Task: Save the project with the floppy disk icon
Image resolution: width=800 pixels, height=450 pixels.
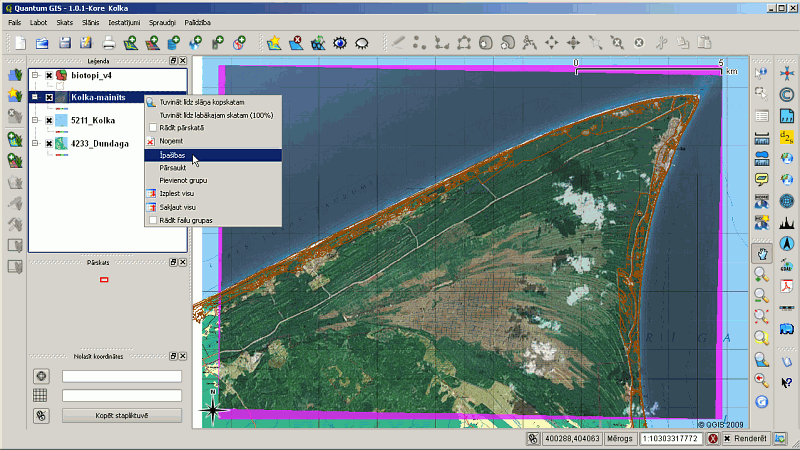Action: pyautogui.click(x=64, y=43)
